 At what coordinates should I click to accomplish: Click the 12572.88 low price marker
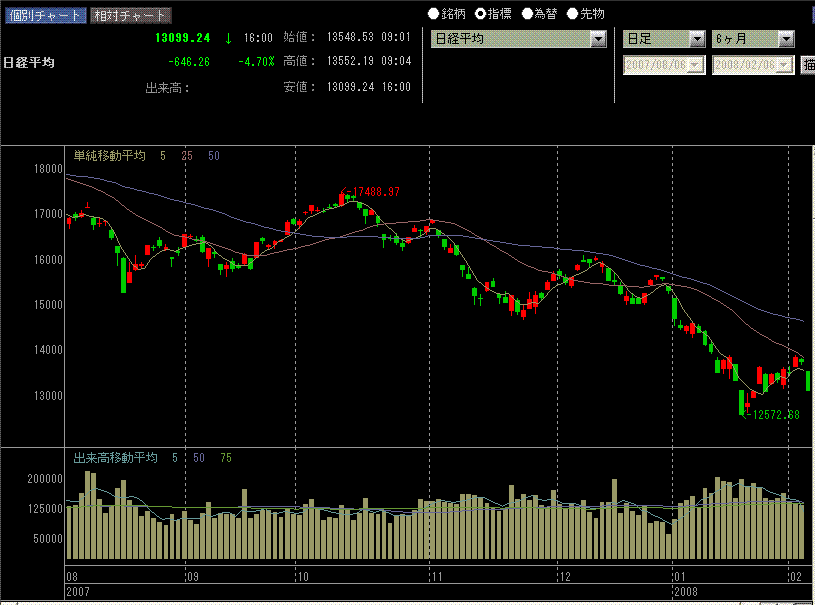pos(772,414)
